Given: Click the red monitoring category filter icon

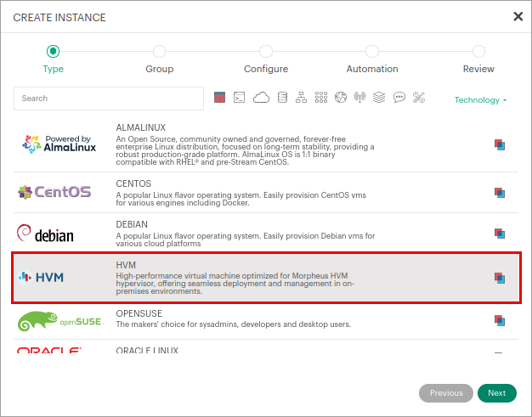Looking at the screenshot, I should [219, 98].
